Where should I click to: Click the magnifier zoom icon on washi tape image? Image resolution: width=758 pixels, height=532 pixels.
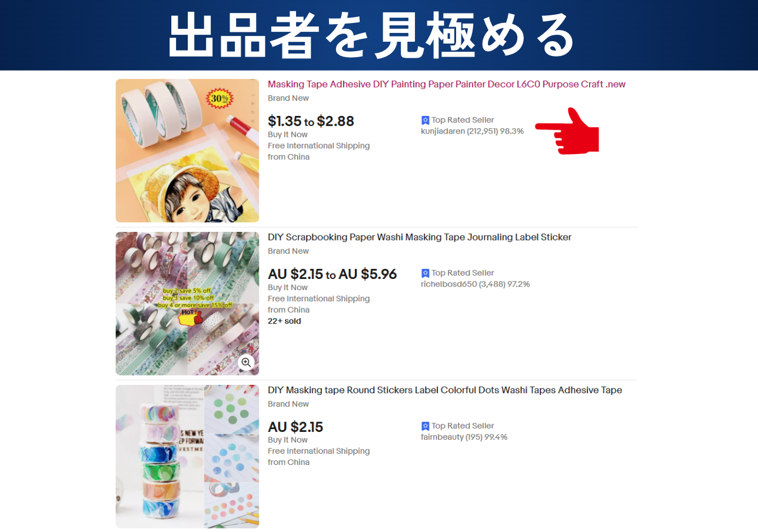pyautogui.click(x=246, y=363)
